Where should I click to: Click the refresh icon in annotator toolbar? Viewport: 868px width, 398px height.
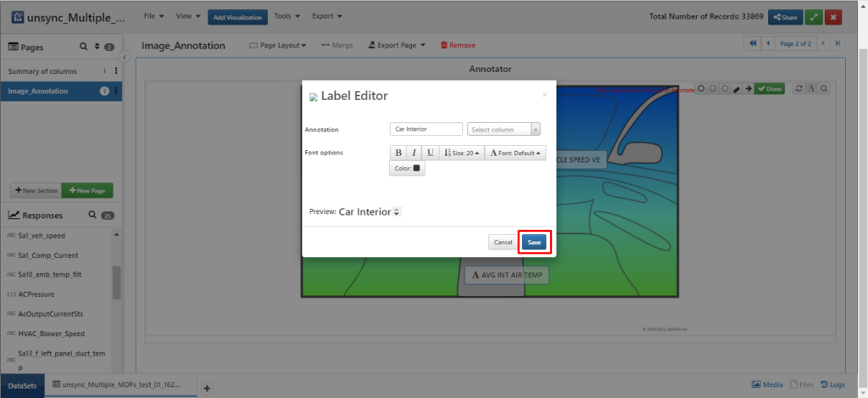click(799, 88)
